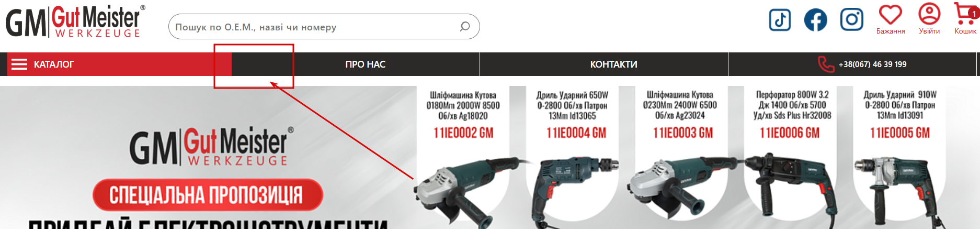Select the 11IE0002 GM angle grinder image

[x=463, y=189]
